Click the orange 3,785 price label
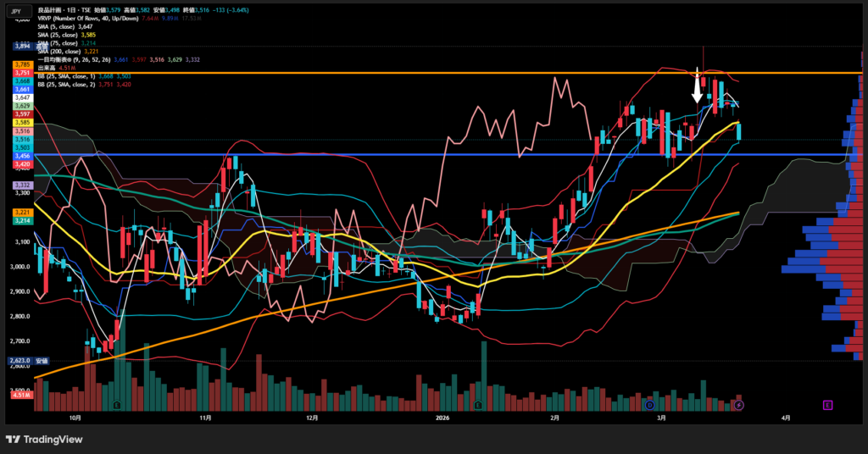The width and height of the screenshot is (868, 454). pos(22,64)
